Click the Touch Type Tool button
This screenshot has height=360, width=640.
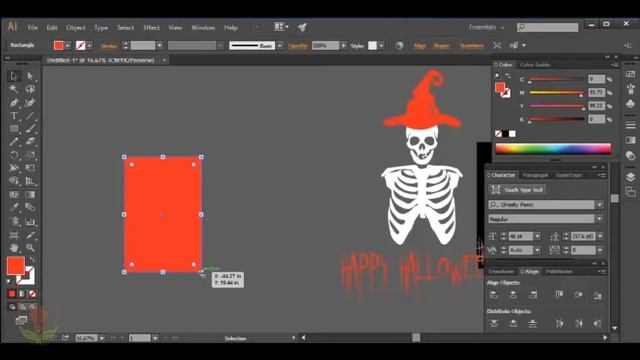517,190
